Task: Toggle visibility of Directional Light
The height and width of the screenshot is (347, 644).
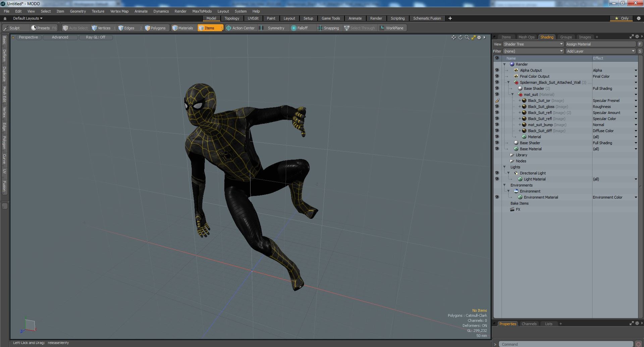Action: point(497,173)
